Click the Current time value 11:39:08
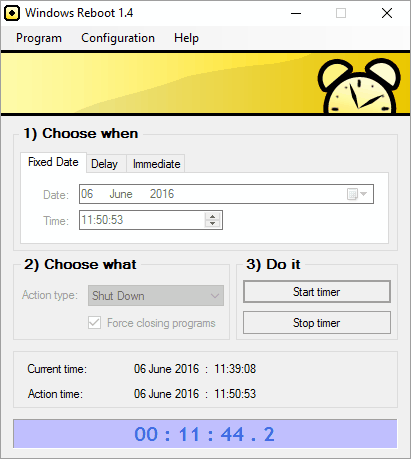411x459 pixels. [x=235, y=369]
